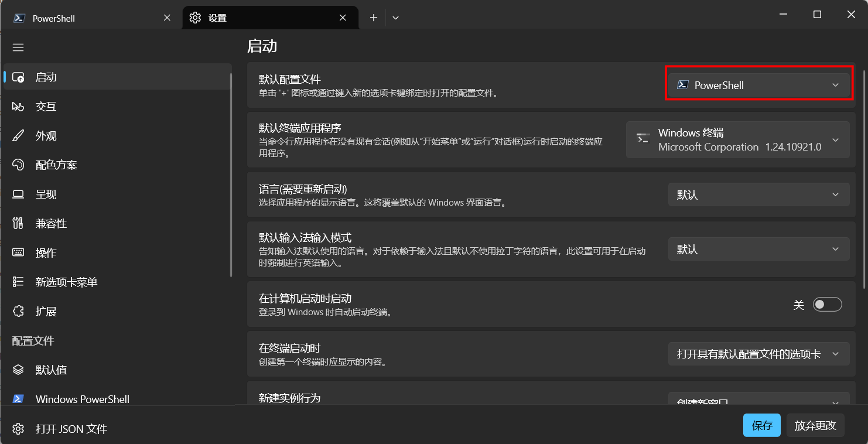Close the 设置 tab
This screenshot has height=444, width=868.
[x=343, y=18]
